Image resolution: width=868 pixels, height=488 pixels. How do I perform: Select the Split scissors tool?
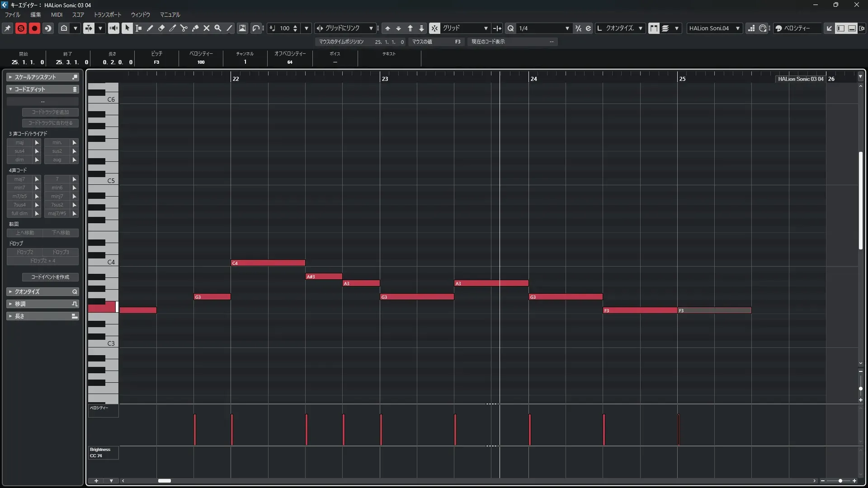[x=184, y=28]
